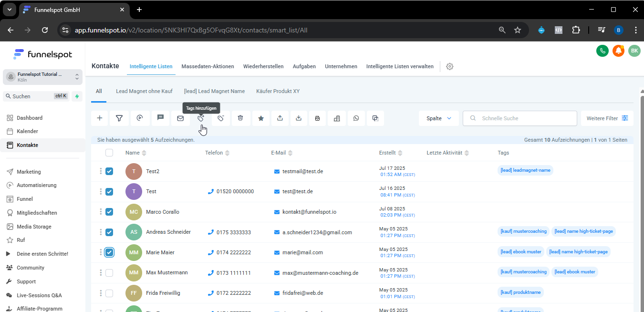
Task: Go to the Aufgaben tab
Action: point(304,66)
